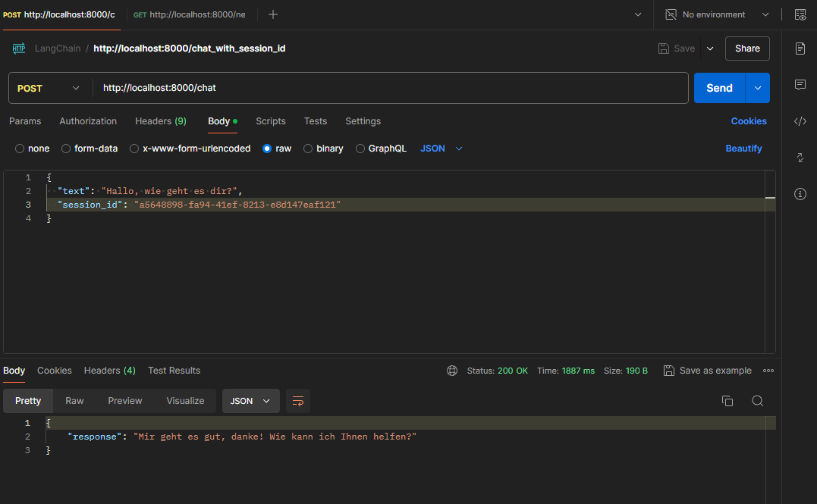The height and width of the screenshot is (504, 817).
Task: Open the Code snippet icon in sidebar
Action: point(800,121)
